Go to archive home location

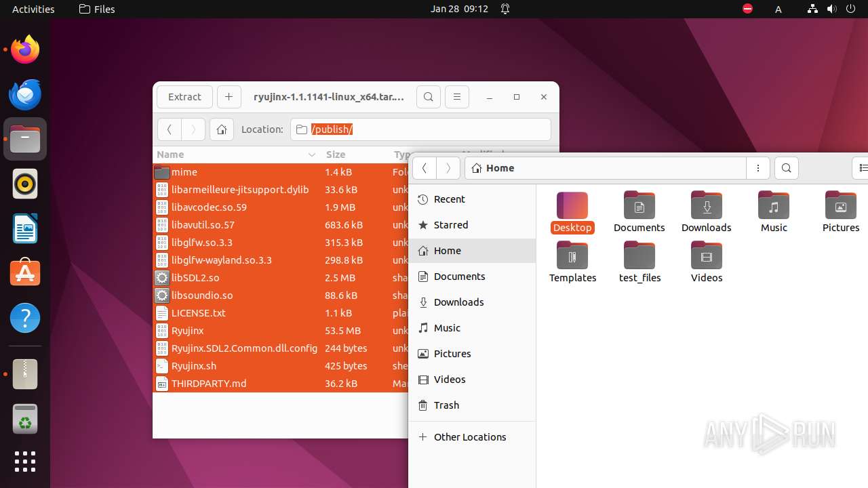(x=222, y=129)
